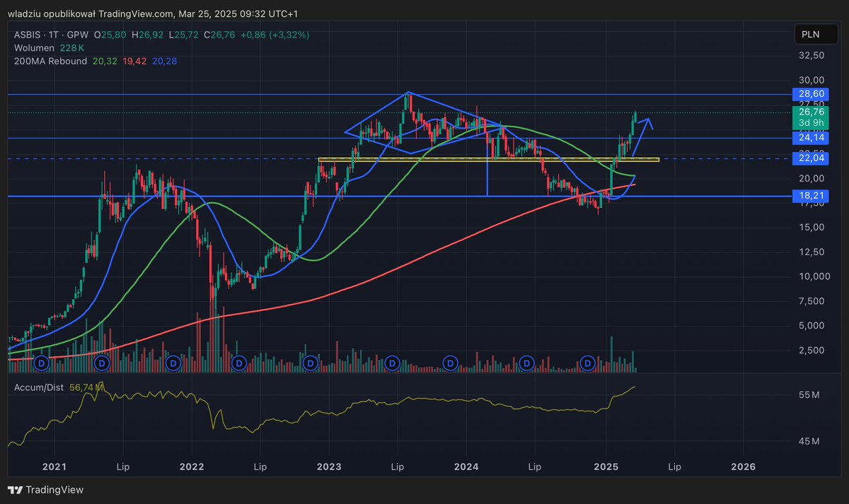Click the 12,50 price axis value
This screenshot has width=849, height=504.
tap(812, 252)
